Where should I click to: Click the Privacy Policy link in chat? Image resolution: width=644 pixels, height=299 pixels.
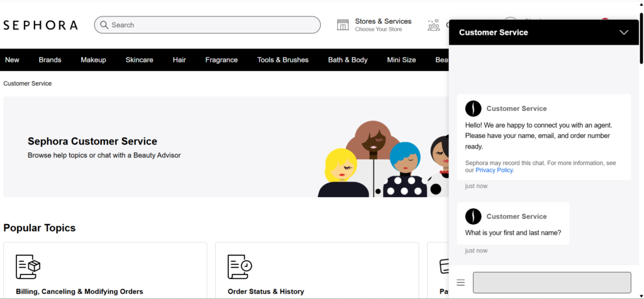[x=494, y=170]
